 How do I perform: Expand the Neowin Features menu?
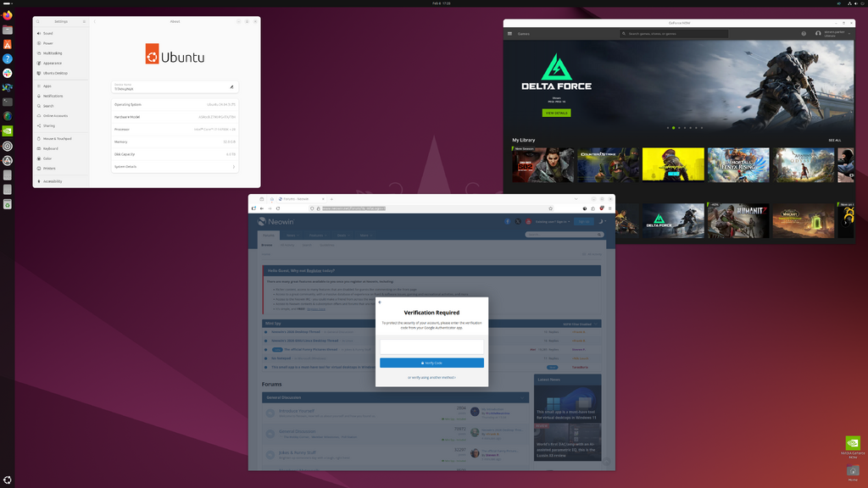pos(318,236)
